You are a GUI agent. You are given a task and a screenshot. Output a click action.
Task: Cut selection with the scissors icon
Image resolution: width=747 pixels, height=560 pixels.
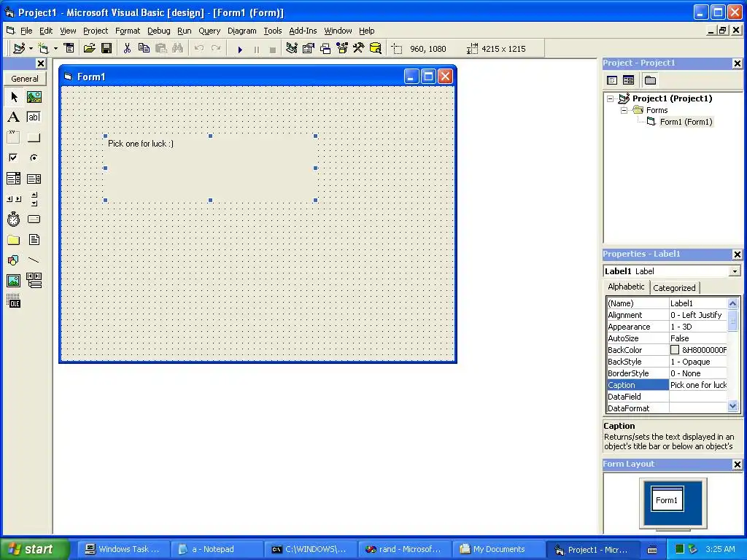coord(127,48)
